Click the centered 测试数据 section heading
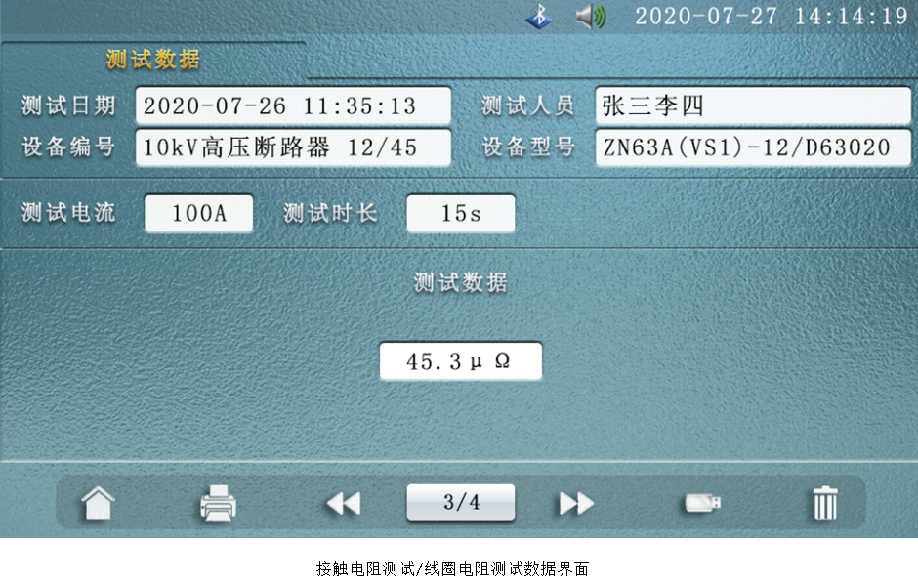This screenshot has width=918, height=588. [x=461, y=283]
